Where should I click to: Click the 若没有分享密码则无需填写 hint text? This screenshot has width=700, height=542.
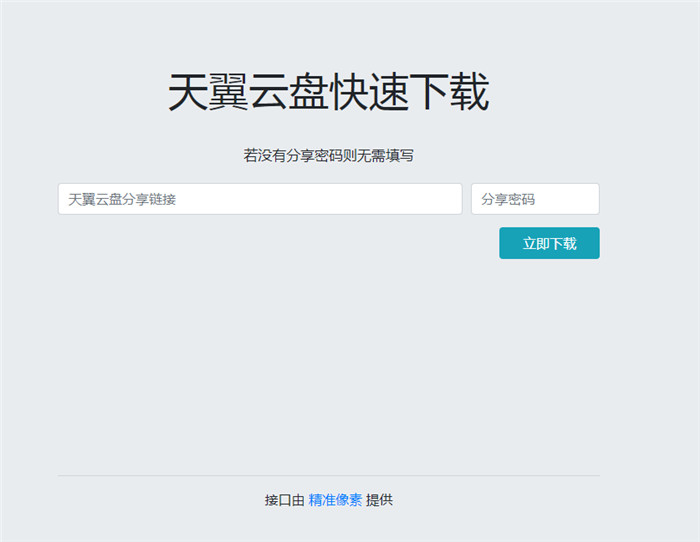[x=328, y=155]
